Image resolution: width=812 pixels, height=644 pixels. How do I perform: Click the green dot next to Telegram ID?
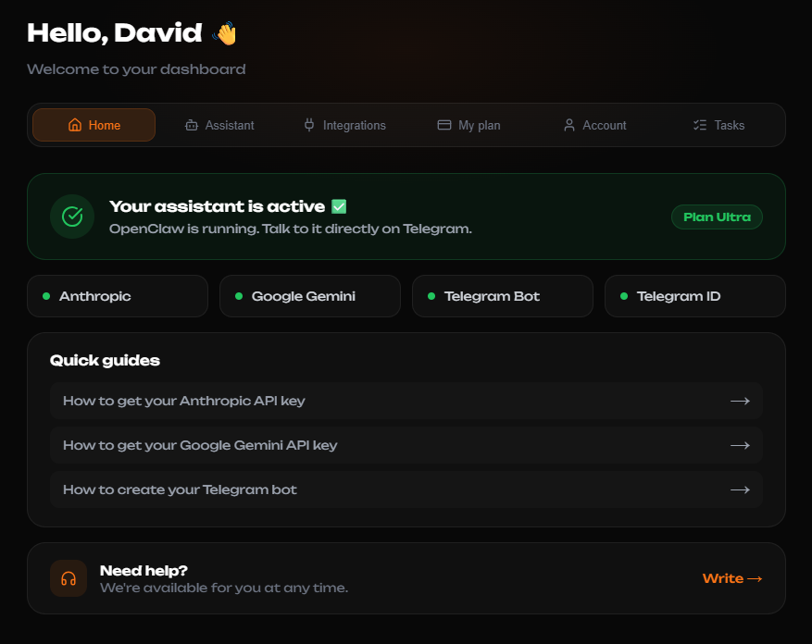pos(624,296)
